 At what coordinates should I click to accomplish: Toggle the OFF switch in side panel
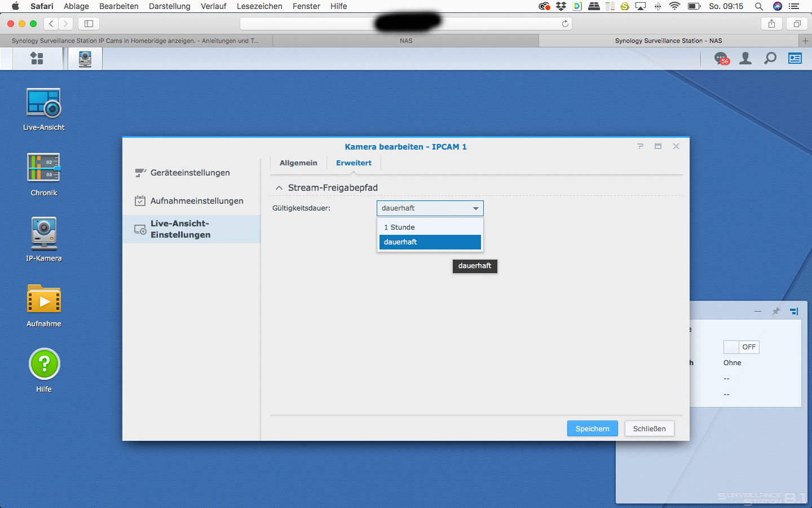(x=741, y=347)
